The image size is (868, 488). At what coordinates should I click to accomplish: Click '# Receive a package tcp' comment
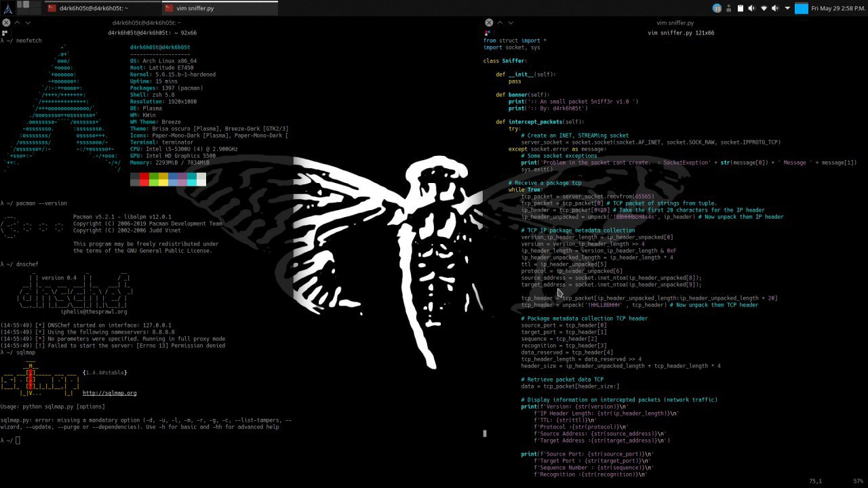(x=545, y=183)
